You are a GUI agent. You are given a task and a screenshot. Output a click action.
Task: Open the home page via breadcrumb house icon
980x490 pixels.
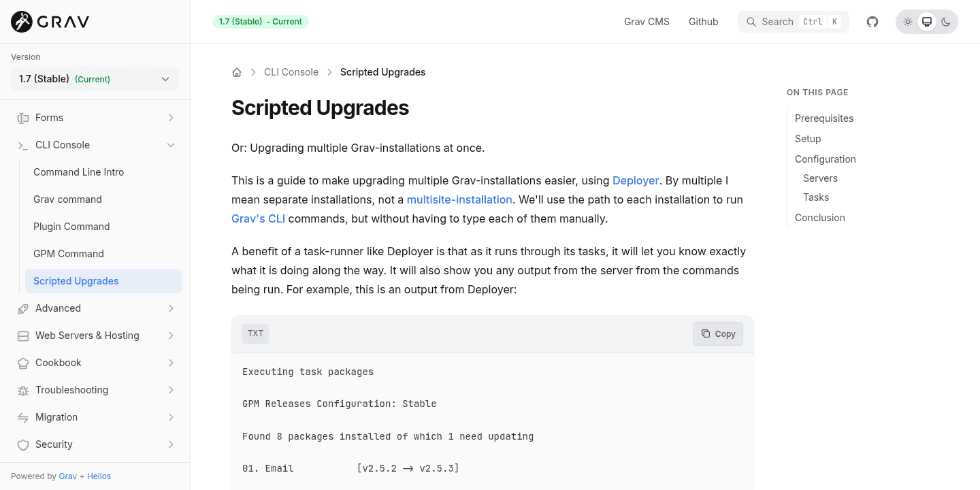[237, 71]
